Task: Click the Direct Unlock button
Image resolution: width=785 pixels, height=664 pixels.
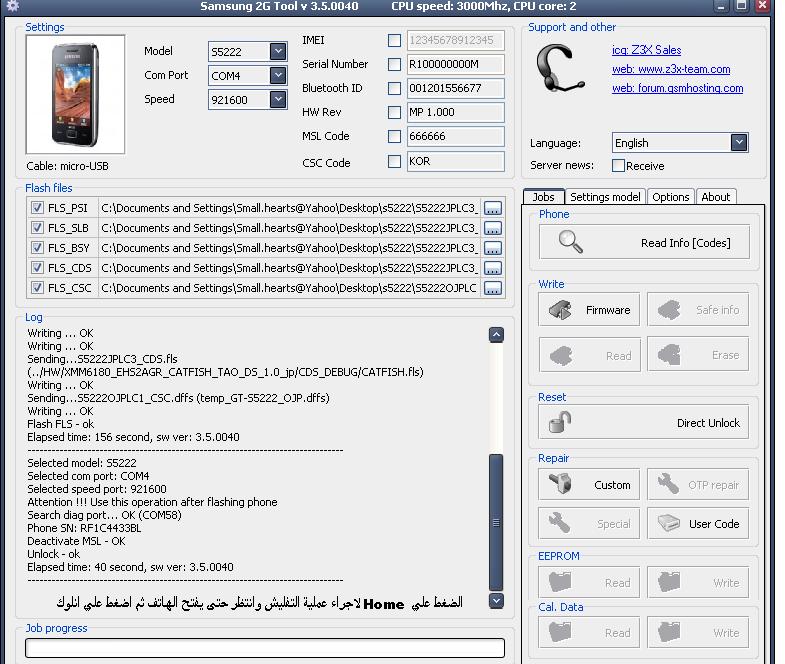Action: pos(643,422)
